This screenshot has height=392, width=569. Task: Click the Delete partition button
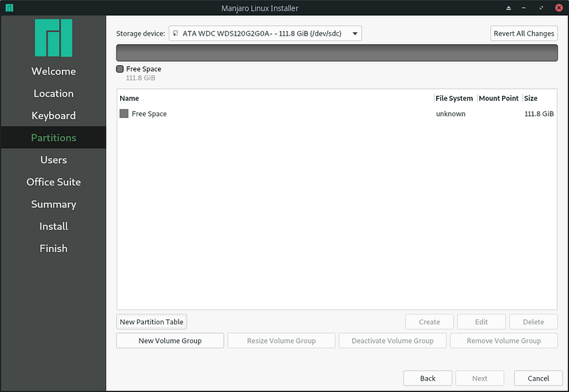point(533,322)
